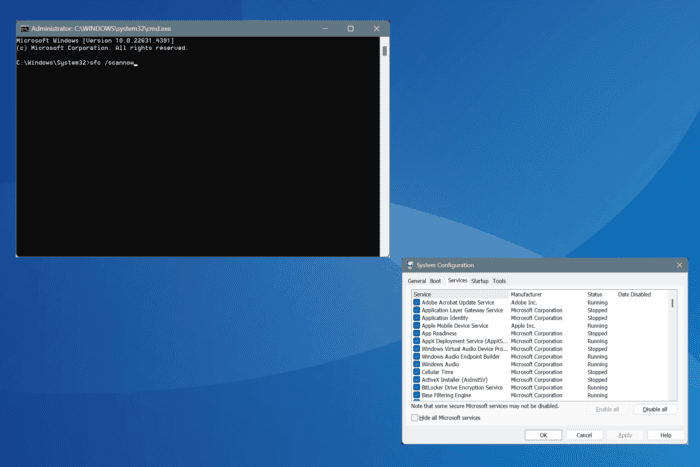The height and width of the screenshot is (467, 700).
Task: Uncheck the Windows Audio service checkbox
Action: (x=417, y=364)
